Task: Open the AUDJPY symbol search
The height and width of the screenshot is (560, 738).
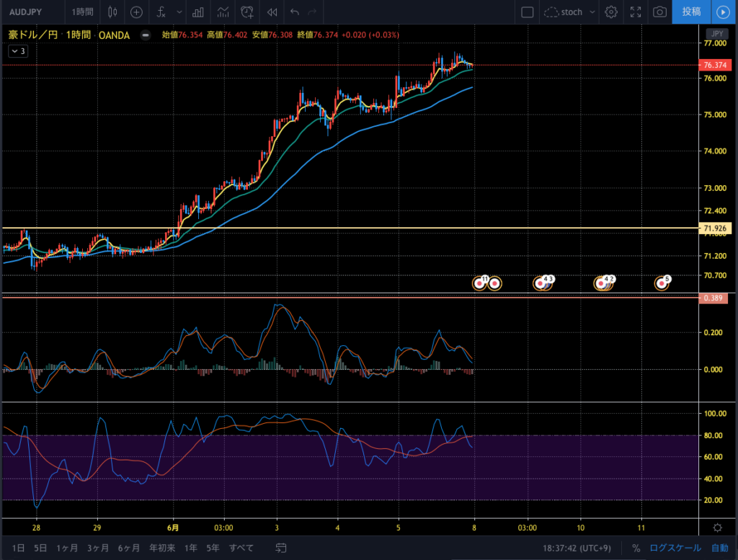Action: coord(25,12)
